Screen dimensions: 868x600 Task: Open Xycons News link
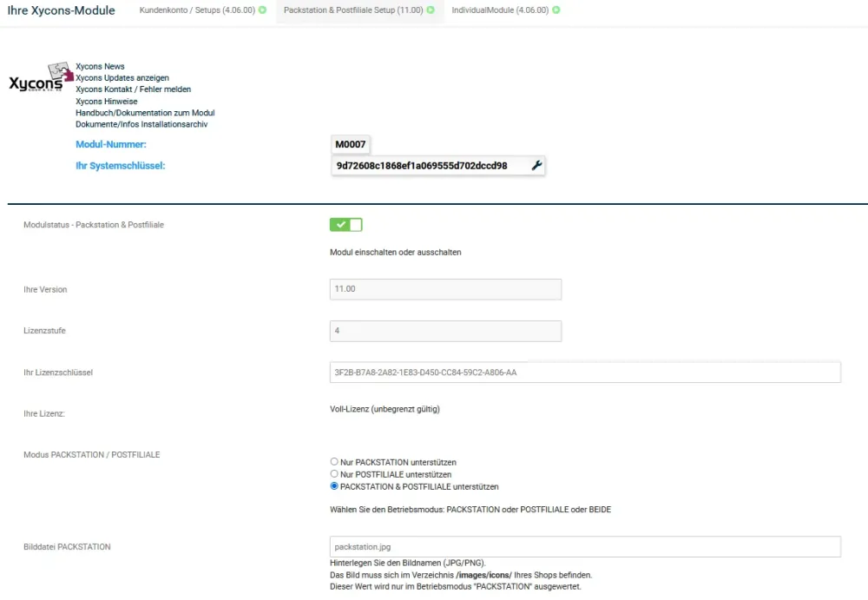[x=100, y=66]
